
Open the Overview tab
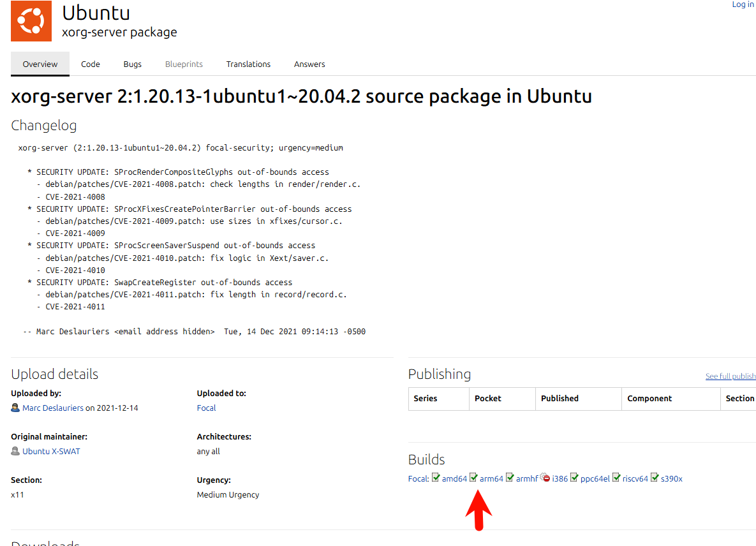[40, 64]
